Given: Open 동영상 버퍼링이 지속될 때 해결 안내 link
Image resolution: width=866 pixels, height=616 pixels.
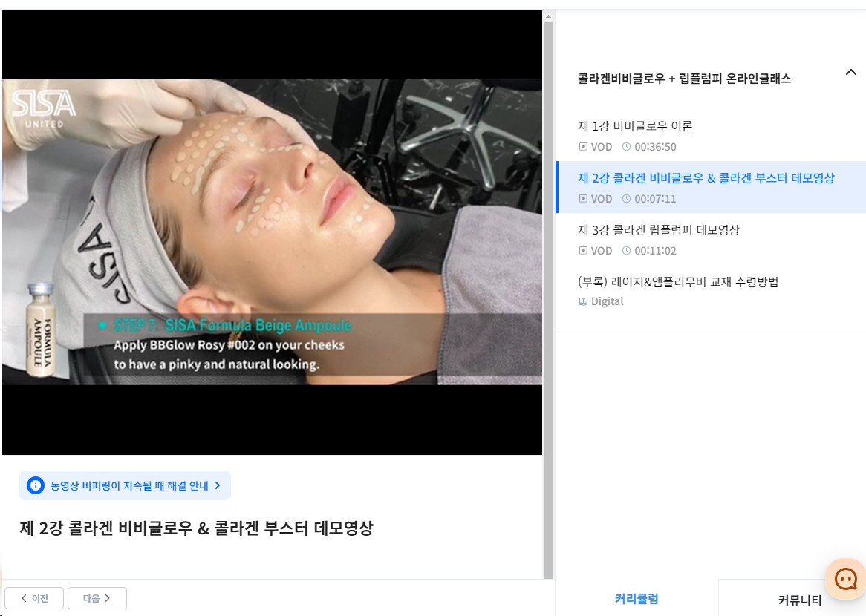Looking at the screenshot, I should [129, 485].
